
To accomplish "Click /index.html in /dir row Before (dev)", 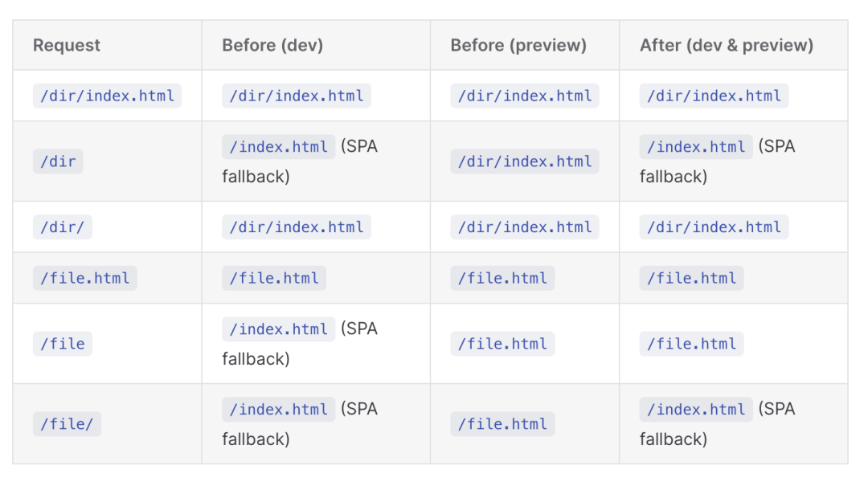I will point(278,146).
